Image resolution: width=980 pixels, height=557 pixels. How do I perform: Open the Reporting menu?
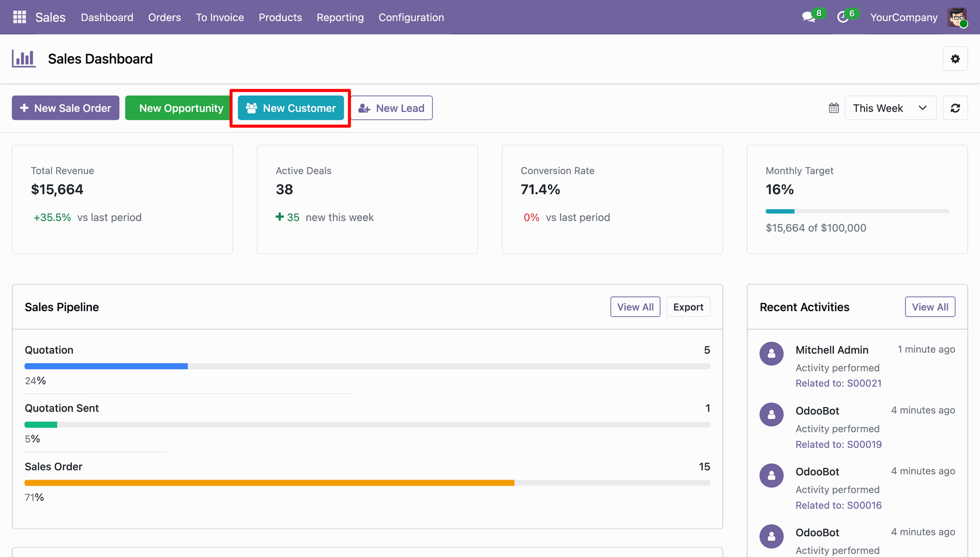340,17
